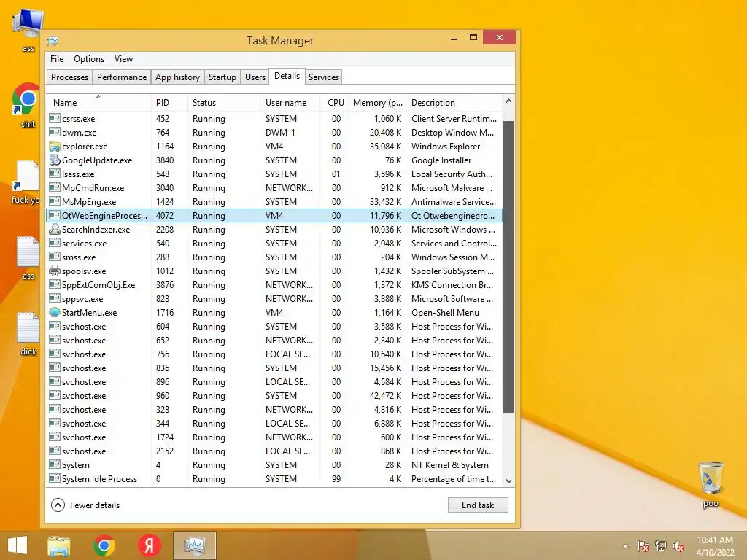Viewport: 747px width, 560px height.
Task: Switch to the App history tab
Action: pos(177,77)
